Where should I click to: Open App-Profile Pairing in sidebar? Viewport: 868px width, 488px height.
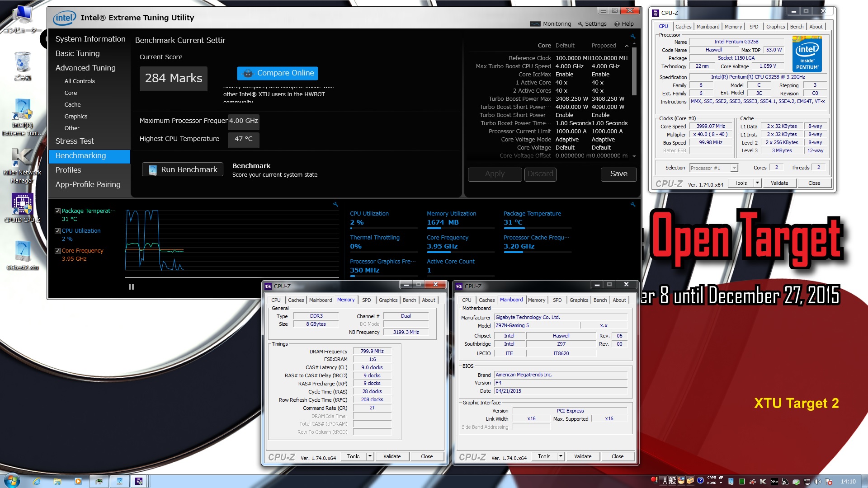(x=88, y=184)
